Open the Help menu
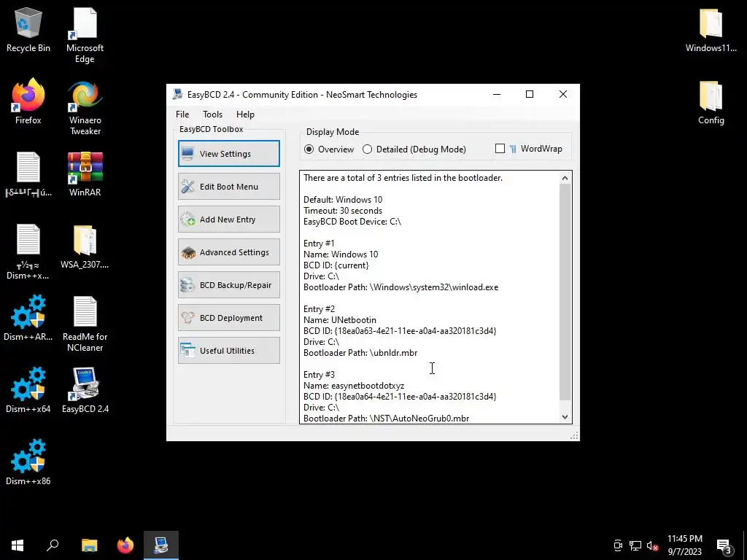 [x=245, y=114]
